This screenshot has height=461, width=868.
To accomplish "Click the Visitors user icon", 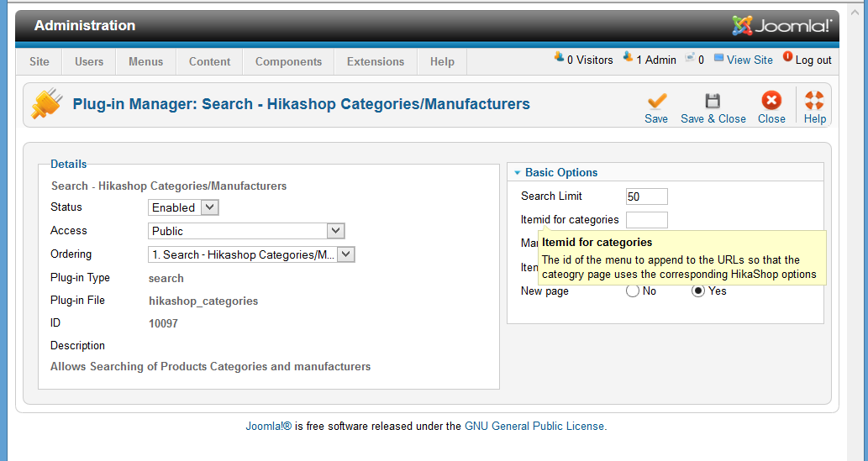I will pyautogui.click(x=559, y=57).
